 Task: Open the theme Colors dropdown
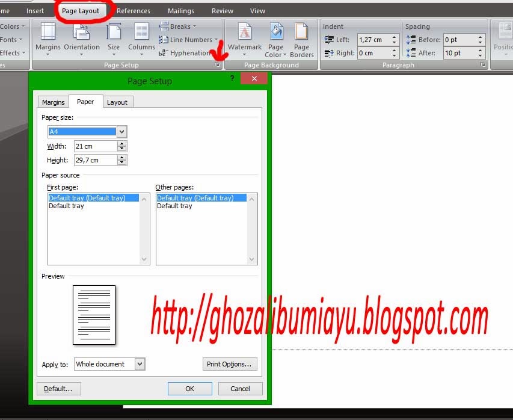click(13, 26)
